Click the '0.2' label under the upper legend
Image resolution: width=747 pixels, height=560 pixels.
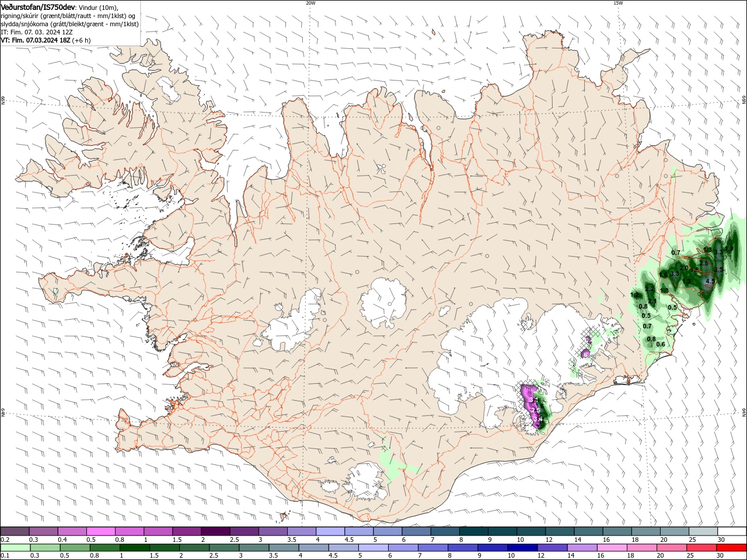click(x=5, y=540)
